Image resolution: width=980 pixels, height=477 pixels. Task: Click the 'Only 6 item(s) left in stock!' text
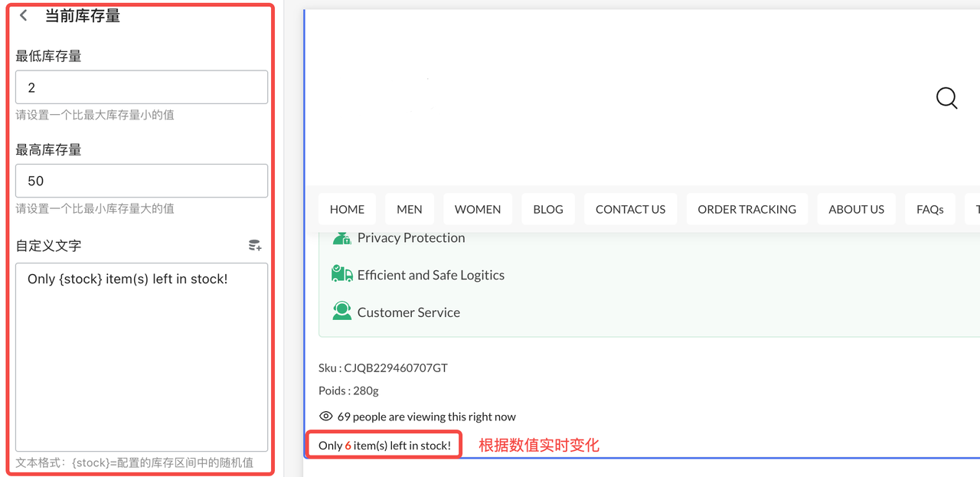[384, 446]
